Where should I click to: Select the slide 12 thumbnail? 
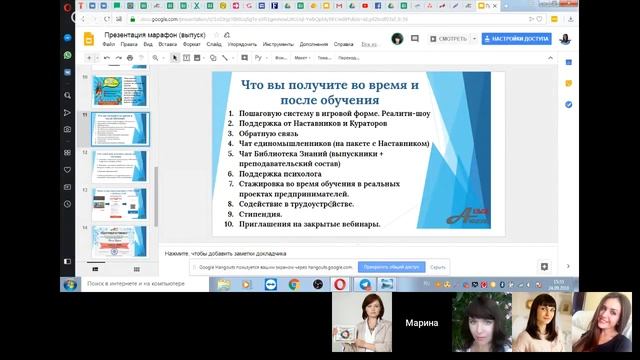[x=120, y=166]
